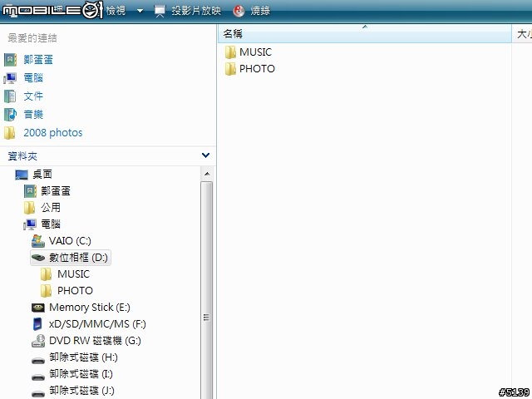Select 公用 public folder in tree
The height and width of the screenshot is (399, 532).
click(x=51, y=208)
